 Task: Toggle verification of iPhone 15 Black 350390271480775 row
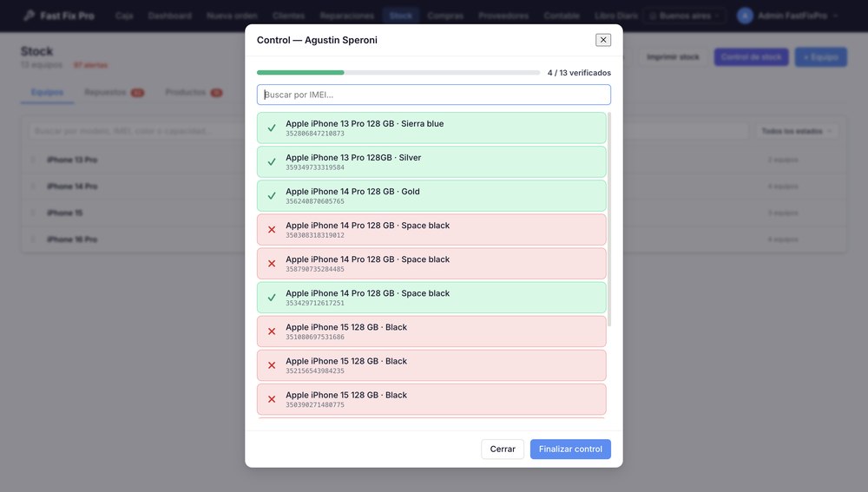point(431,399)
